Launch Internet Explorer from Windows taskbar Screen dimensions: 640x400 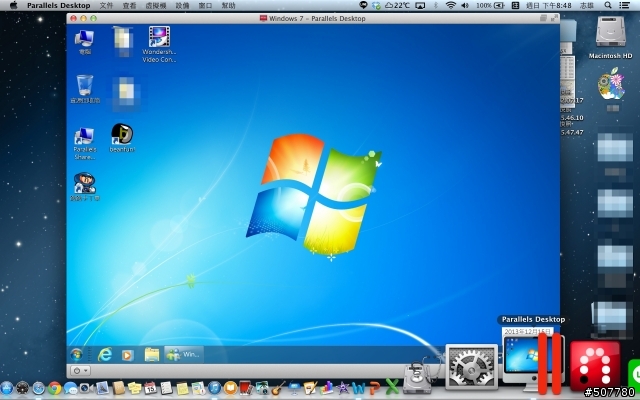[105, 354]
